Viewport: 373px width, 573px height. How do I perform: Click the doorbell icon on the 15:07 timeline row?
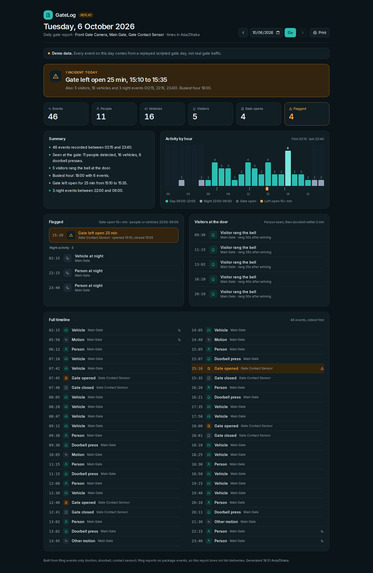point(209,359)
